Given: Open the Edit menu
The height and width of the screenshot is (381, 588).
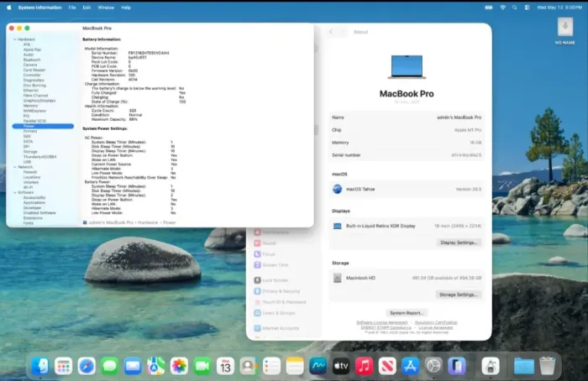Looking at the screenshot, I should pyautogui.click(x=87, y=7).
